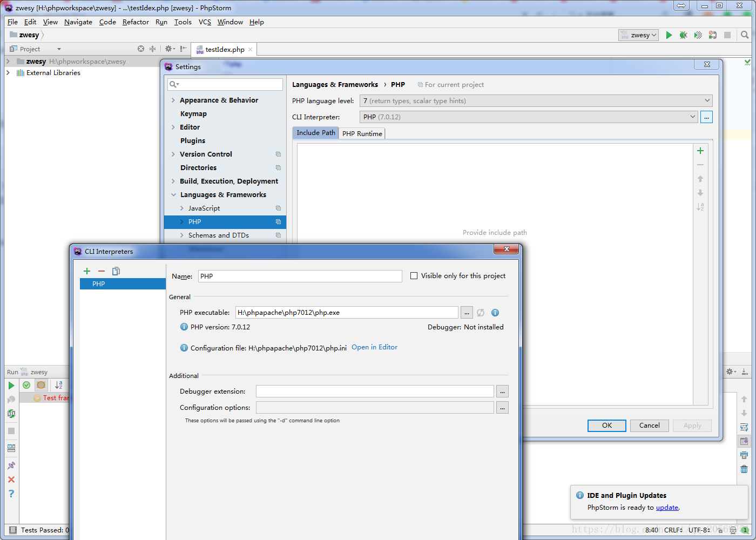Rerun failed tests in Run panel
The height and width of the screenshot is (540, 756).
[11, 400]
